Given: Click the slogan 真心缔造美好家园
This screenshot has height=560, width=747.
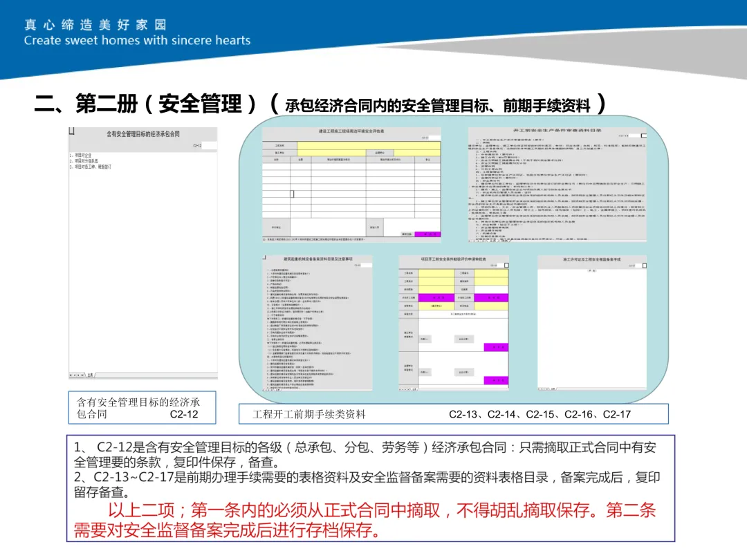Looking at the screenshot, I should point(95,25).
